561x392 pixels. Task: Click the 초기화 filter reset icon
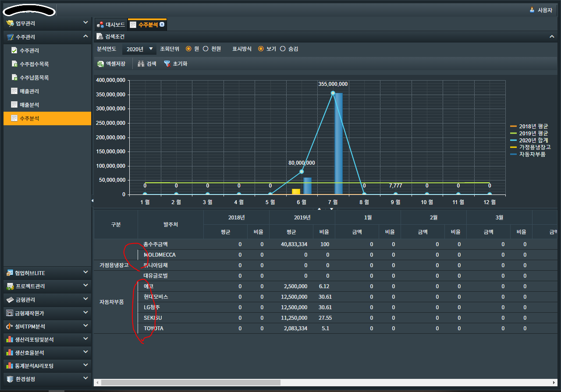click(x=167, y=64)
